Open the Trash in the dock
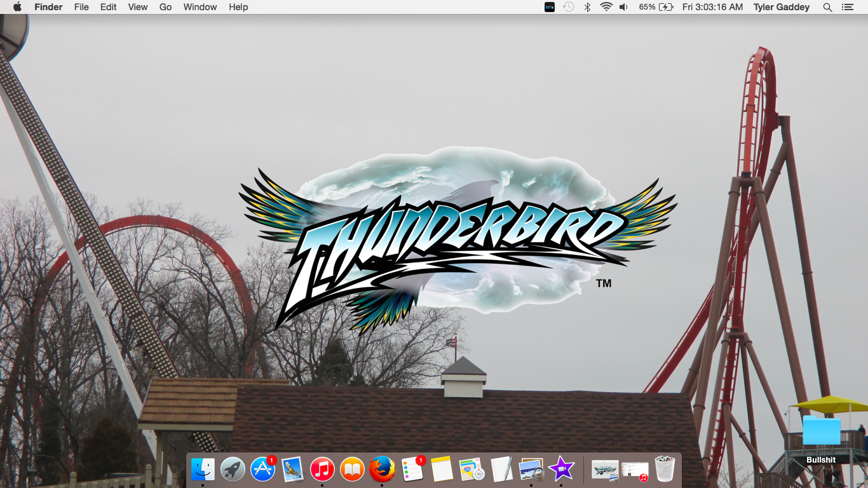The height and width of the screenshot is (488, 868). 665,470
